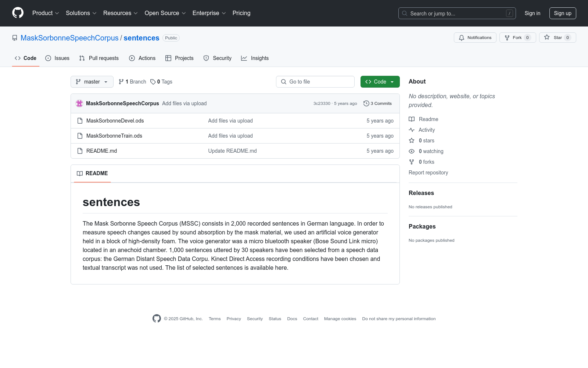Click Do not share my personal information
Viewport: 588px width, 368px height.
399,319
